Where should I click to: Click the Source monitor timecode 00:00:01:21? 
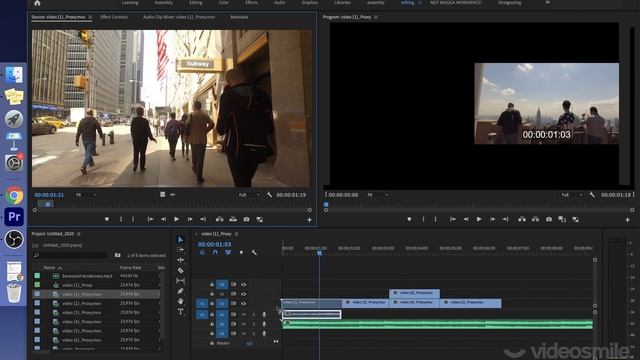(49, 195)
